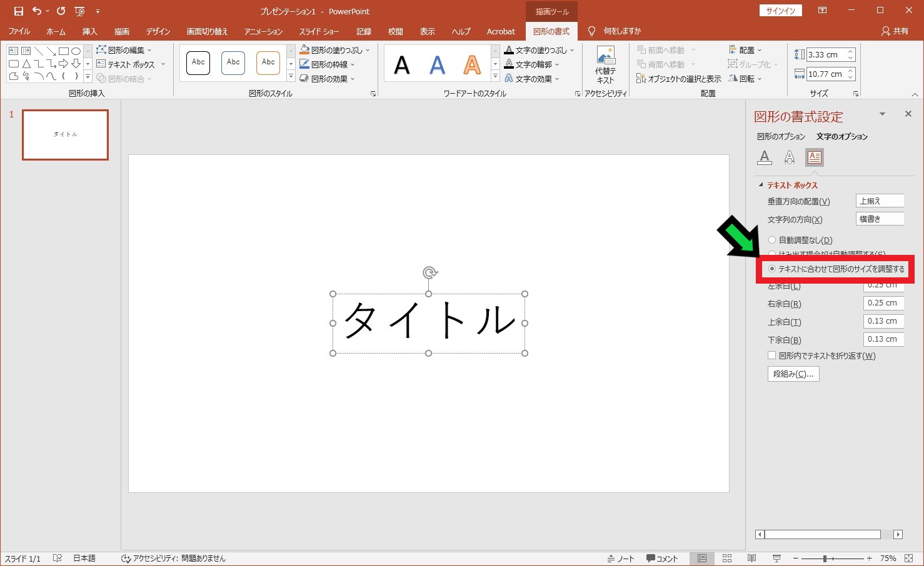924x566 pixels.
Task: Open the ホーム tab
Action: pos(56,31)
